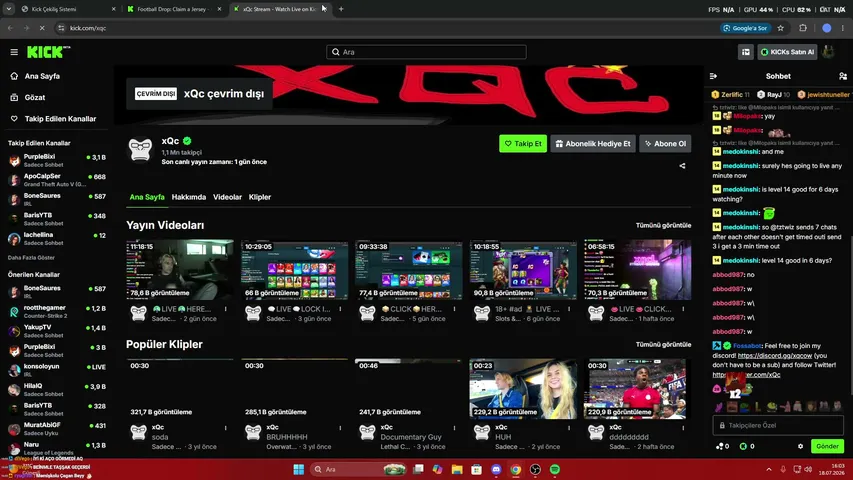Open YakupTV recommended channel
Image resolution: width=853 pixels, height=480 pixels.
57,331
